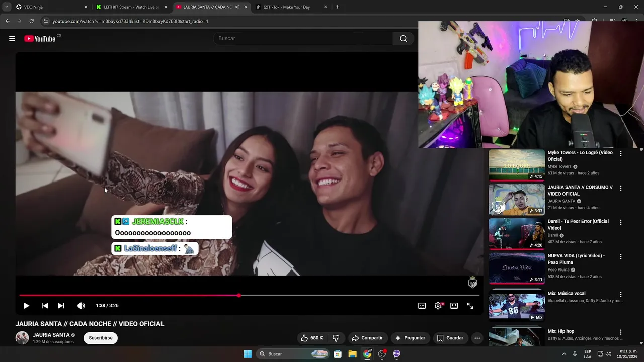The image size is (644, 362).
Task: Open options for NUEVA VIDA - Peso Pluma
Action: [621, 256]
